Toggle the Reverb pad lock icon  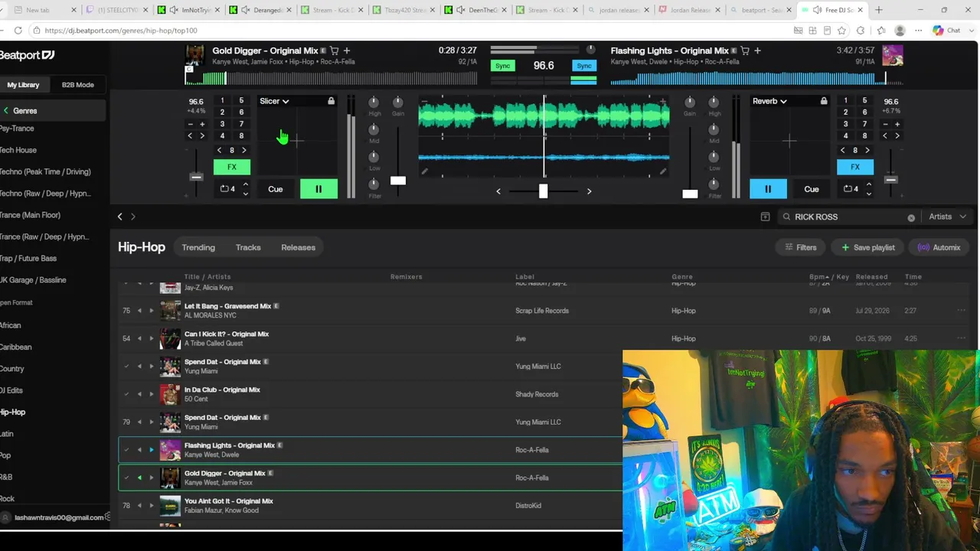pos(824,101)
